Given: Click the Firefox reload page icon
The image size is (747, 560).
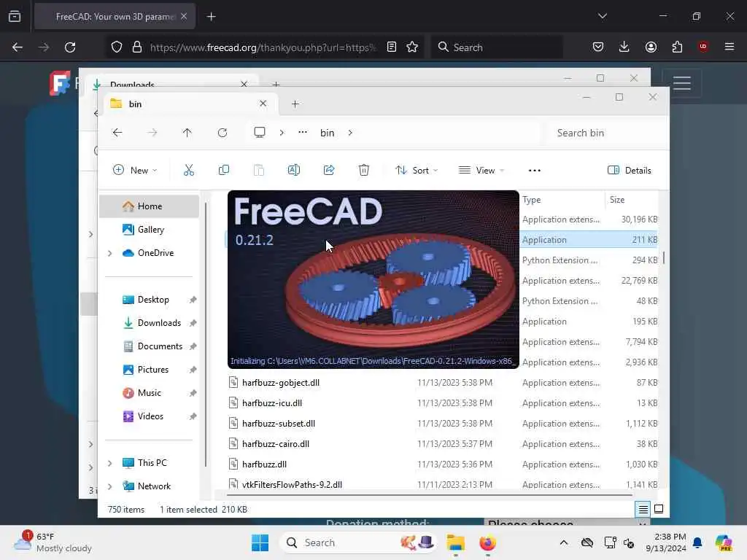Looking at the screenshot, I should click(x=70, y=47).
